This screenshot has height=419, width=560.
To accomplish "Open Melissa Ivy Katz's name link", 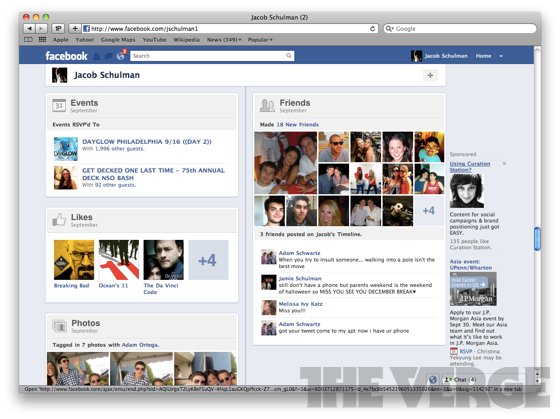I will (300, 304).
